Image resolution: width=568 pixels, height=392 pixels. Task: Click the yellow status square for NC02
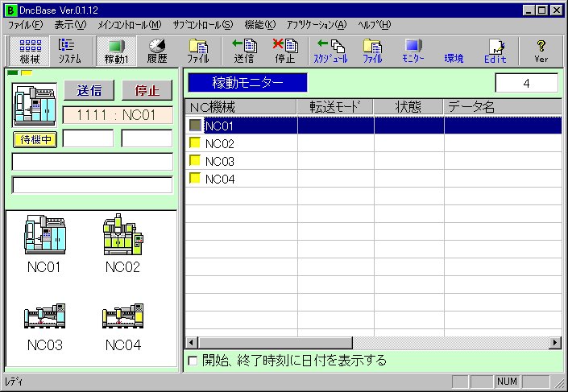[195, 142]
